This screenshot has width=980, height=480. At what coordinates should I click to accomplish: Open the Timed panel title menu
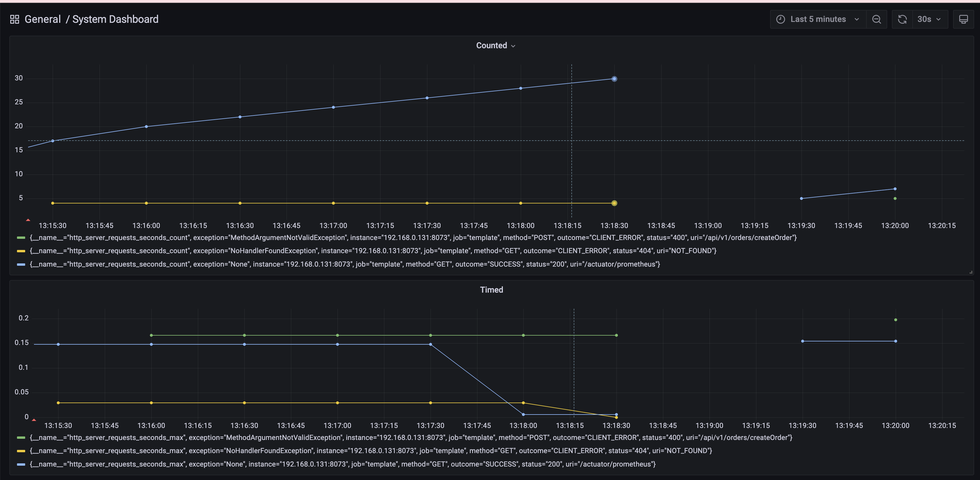pos(491,290)
